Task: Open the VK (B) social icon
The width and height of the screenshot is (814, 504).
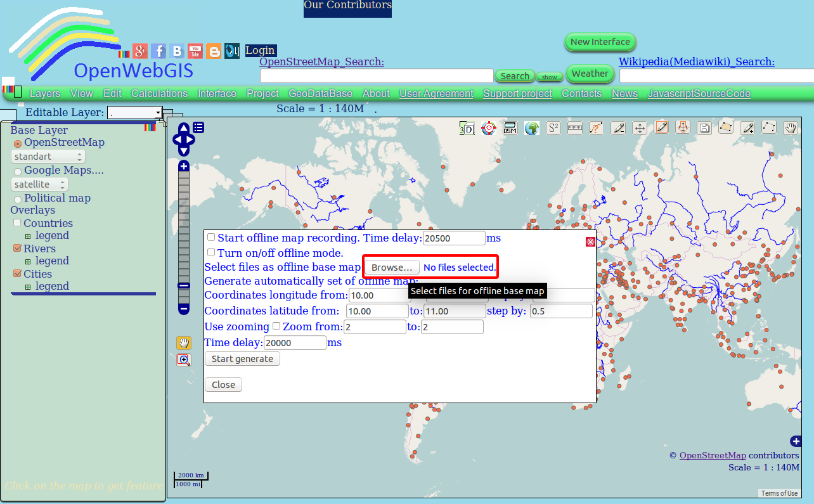Action: click(x=177, y=51)
